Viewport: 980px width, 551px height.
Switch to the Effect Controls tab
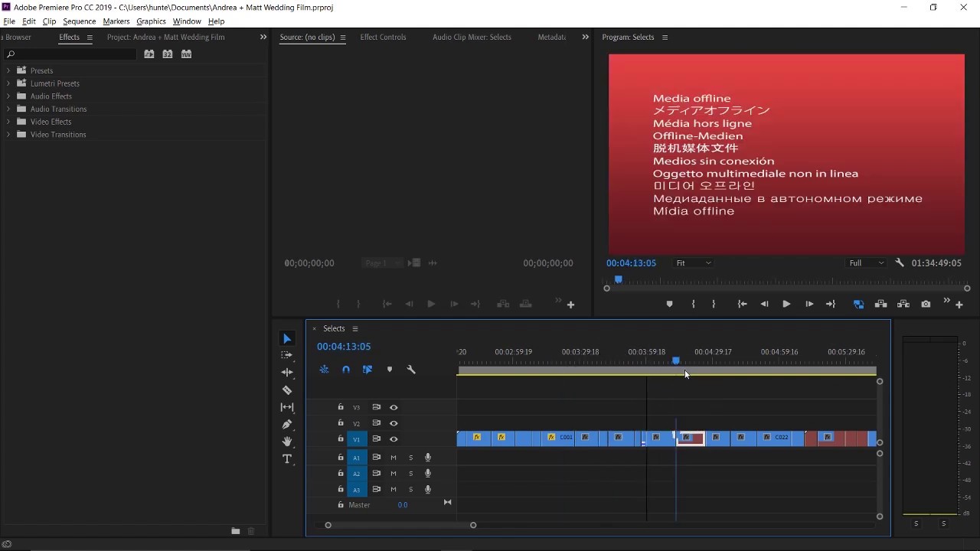tap(383, 37)
